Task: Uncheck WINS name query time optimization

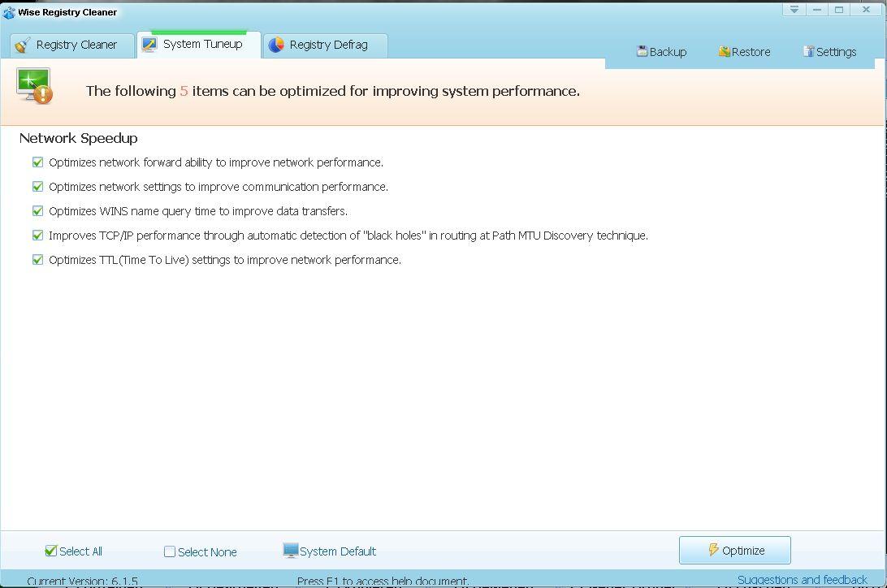Action: pos(38,211)
